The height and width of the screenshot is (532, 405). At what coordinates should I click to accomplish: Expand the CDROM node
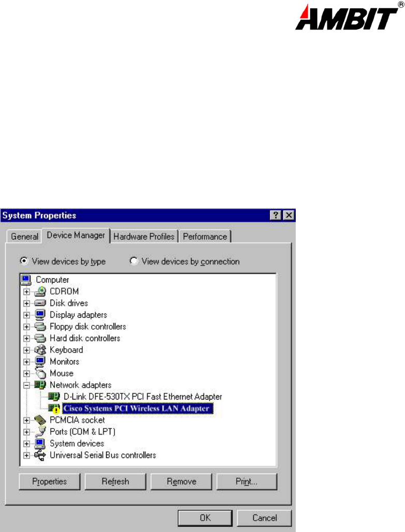(x=26, y=292)
